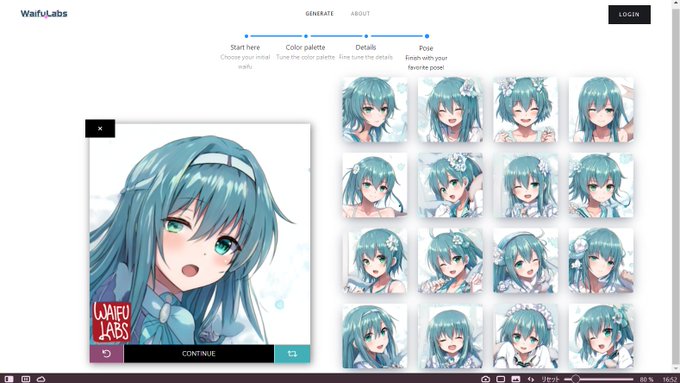Viewport: 680px width, 383px height.
Task: Click the capture page icon in status bar
Action: pyautogui.click(x=485, y=379)
